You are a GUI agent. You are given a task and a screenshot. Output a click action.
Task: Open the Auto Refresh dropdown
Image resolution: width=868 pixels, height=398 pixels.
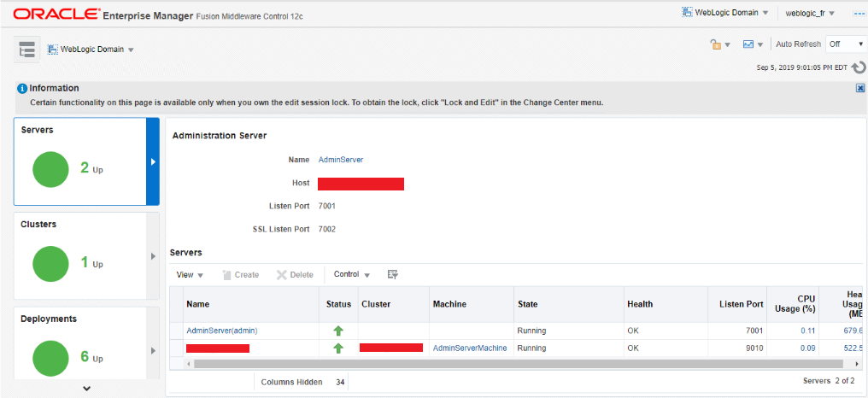tap(845, 44)
